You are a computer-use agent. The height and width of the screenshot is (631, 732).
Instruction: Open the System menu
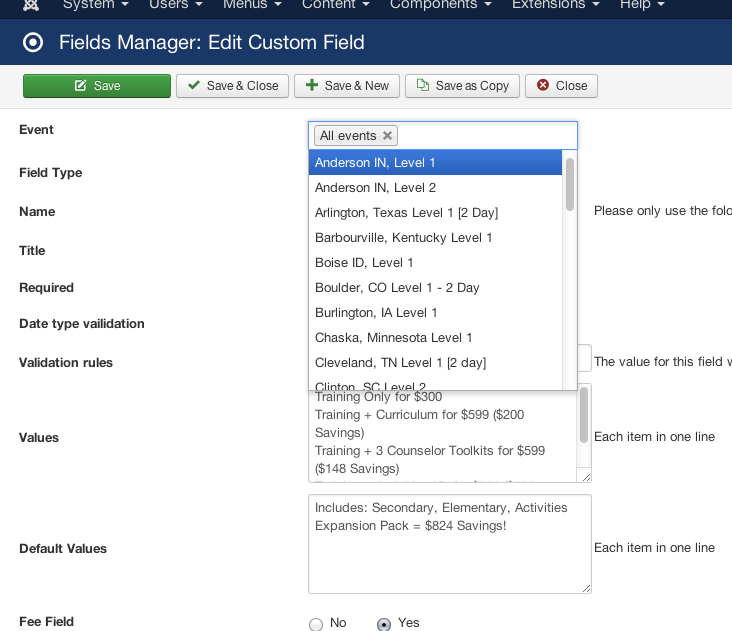coord(95,5)
